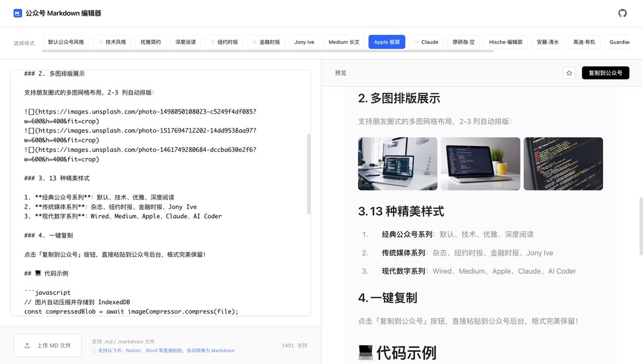Click the active Apple 极简 style
The image size is (643, 364).
coord(387,42)
